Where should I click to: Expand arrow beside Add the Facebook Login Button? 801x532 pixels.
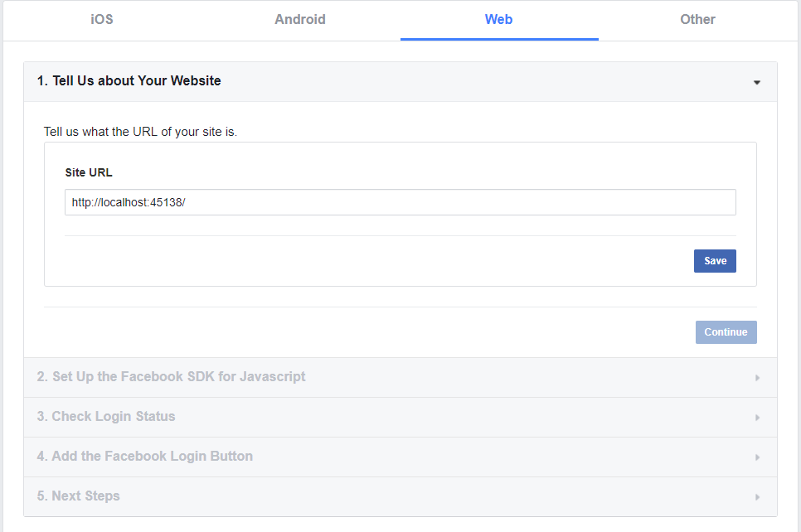coord(757,457)
